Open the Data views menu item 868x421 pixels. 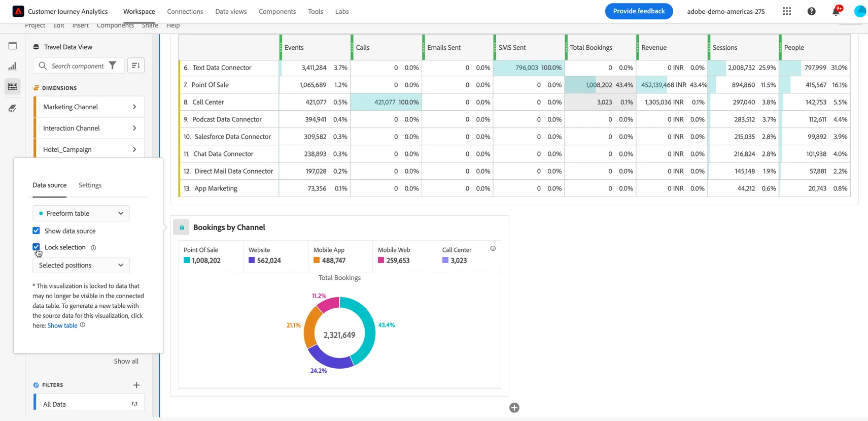pyautogui.click(x=231, y=11)
